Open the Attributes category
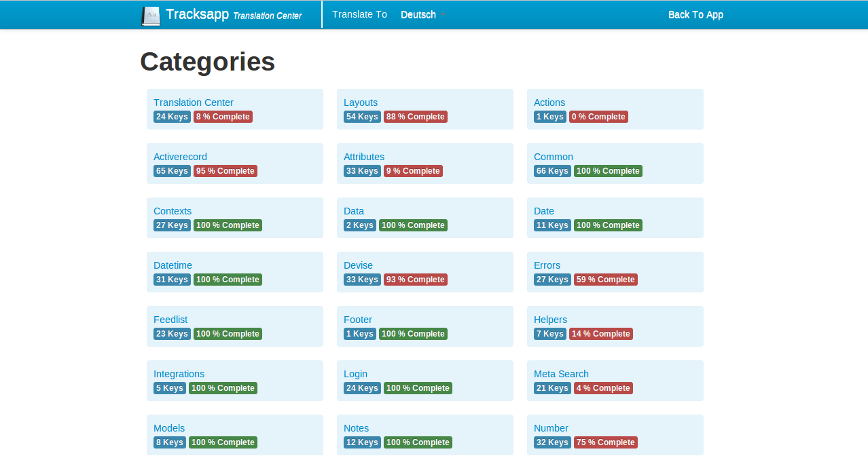This screenshot has width=868, height=458. tap(364, 157)
